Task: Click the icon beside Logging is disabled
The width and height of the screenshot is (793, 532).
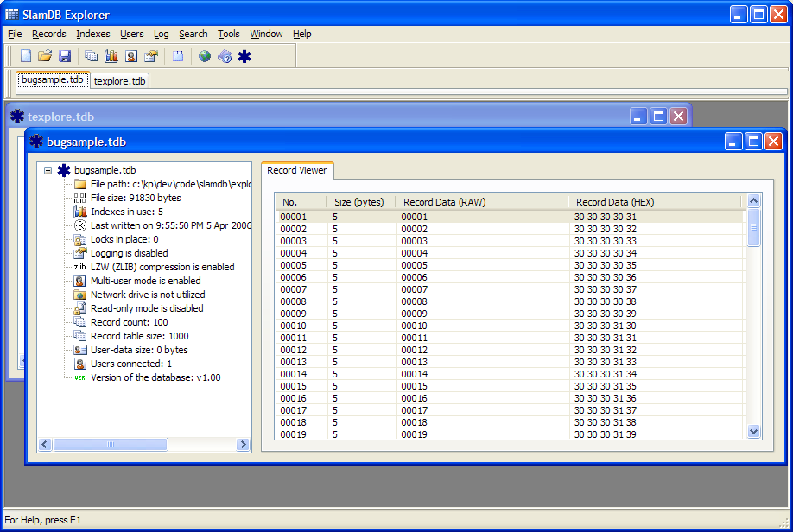Action: pos(80,253)
